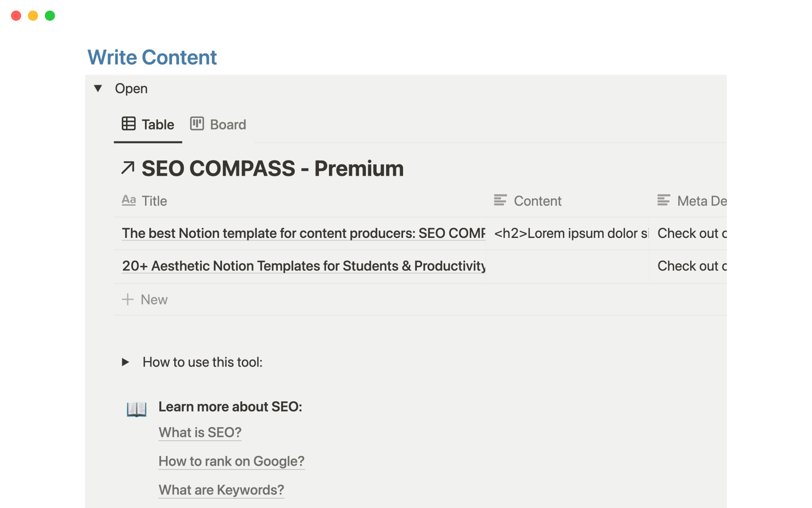
Task: Collapse the Open toggle triangle
Action: coord(98,88)
